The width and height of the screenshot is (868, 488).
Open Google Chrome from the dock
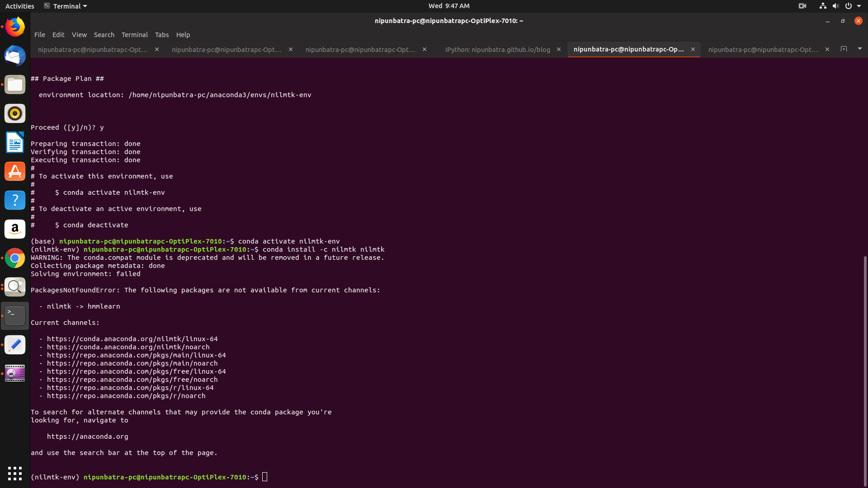pyautogui.click(x=15, y=258)
